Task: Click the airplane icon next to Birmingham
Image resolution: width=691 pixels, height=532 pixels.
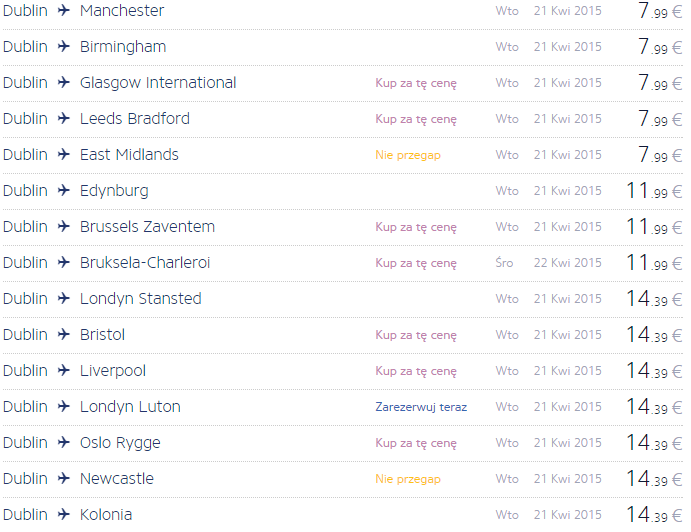Action: (64, 46)
